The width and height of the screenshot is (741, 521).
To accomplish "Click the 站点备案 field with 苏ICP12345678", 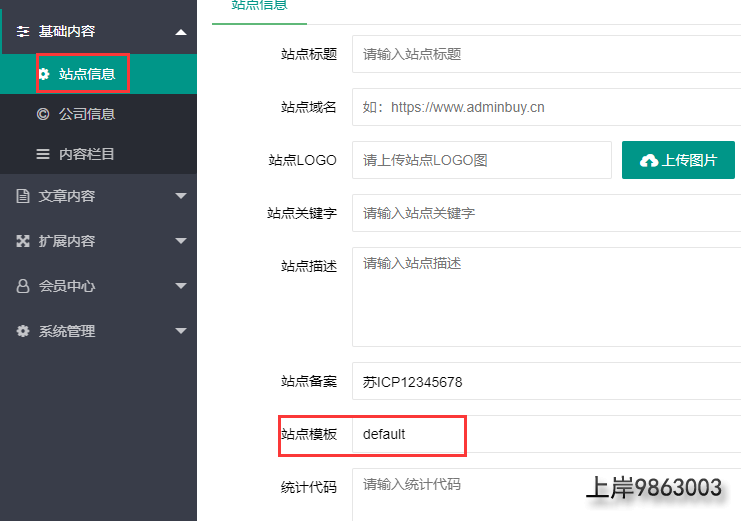I will [x=546, y=381].
